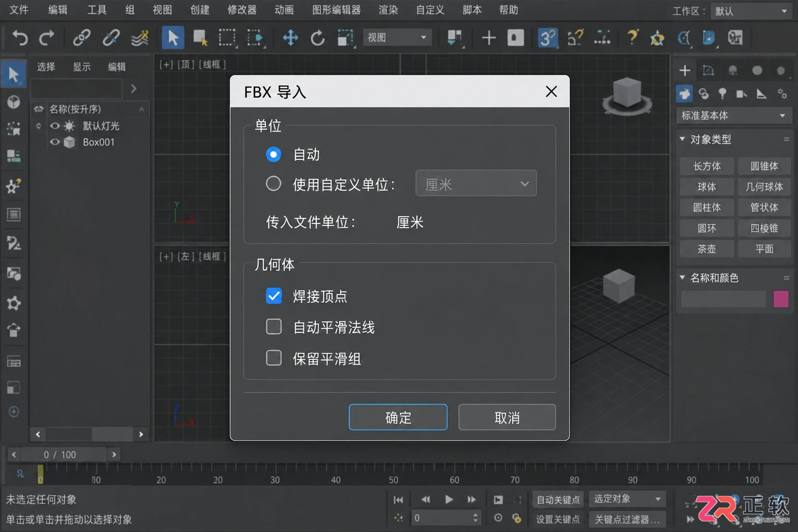Image resolution: width=798 pixels, height=532 pixels.
Task: Open the 修改器 menu
Action: coord(242,10)
